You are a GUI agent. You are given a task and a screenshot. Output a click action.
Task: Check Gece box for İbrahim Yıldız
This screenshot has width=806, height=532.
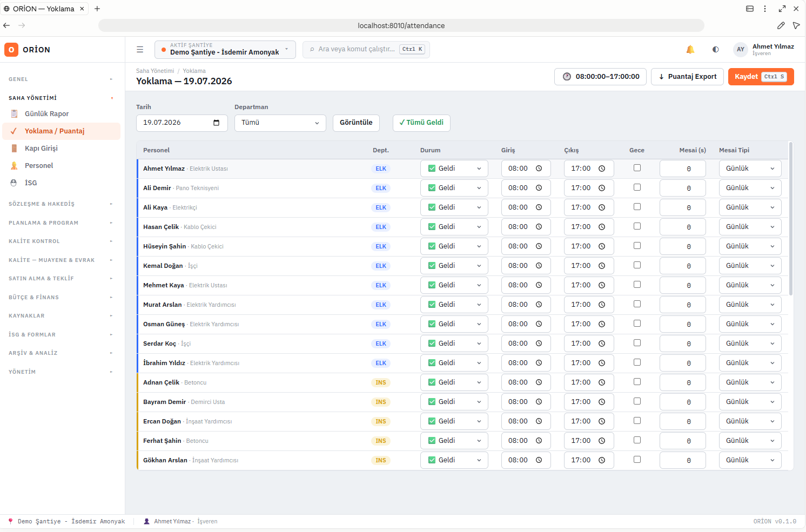click(x=637, y=362)
